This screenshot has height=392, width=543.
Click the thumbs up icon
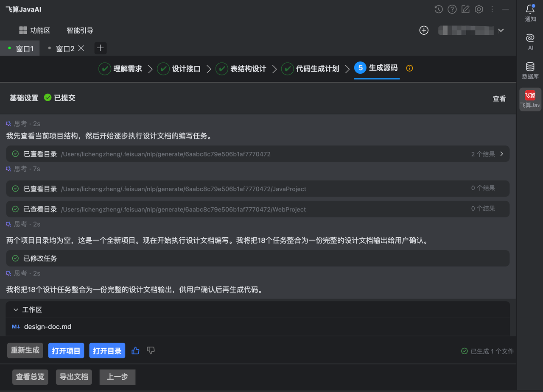(x=136, y=350)
